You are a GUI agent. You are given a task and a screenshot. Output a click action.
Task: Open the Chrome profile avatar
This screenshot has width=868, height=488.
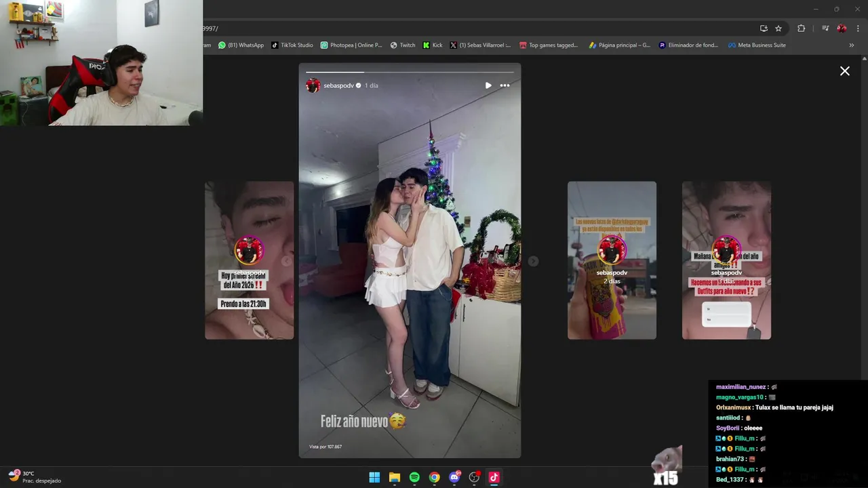pos(842,28)
